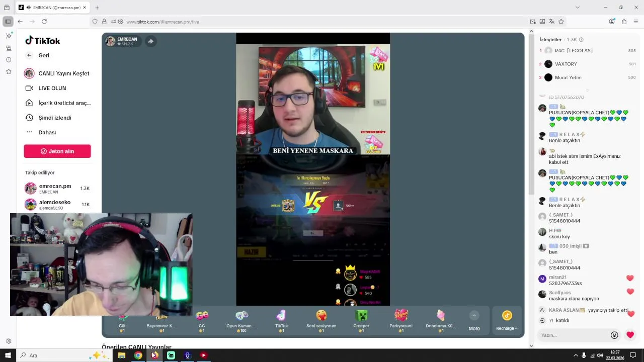Send the Oyun Kuman... gamepad gift
Screen dimensions: 644x362
coord(242,322)
